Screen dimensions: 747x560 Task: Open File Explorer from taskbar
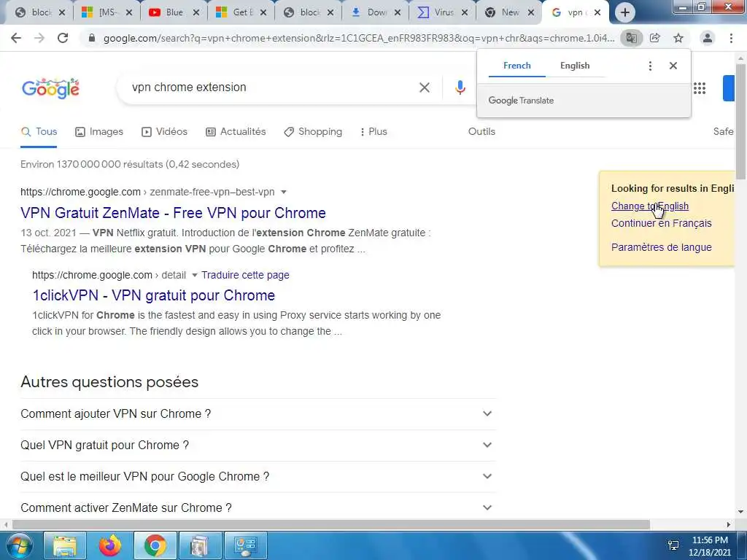tap(64, 545)
